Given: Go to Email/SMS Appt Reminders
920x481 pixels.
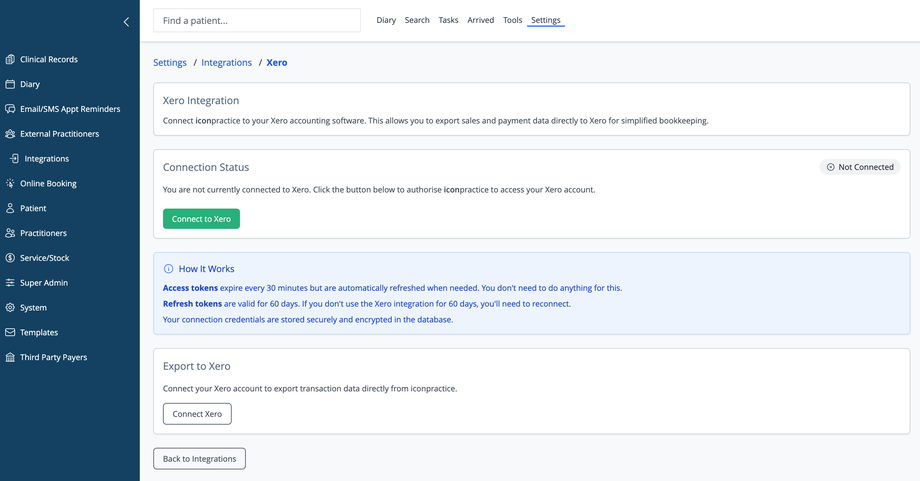Looking at the screenshot, I should 70,109.
